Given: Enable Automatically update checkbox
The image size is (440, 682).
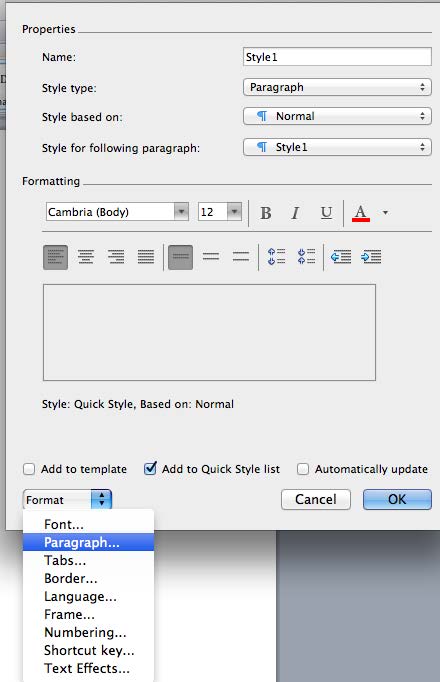Looking at the screenshot, I should click(303, 469).
